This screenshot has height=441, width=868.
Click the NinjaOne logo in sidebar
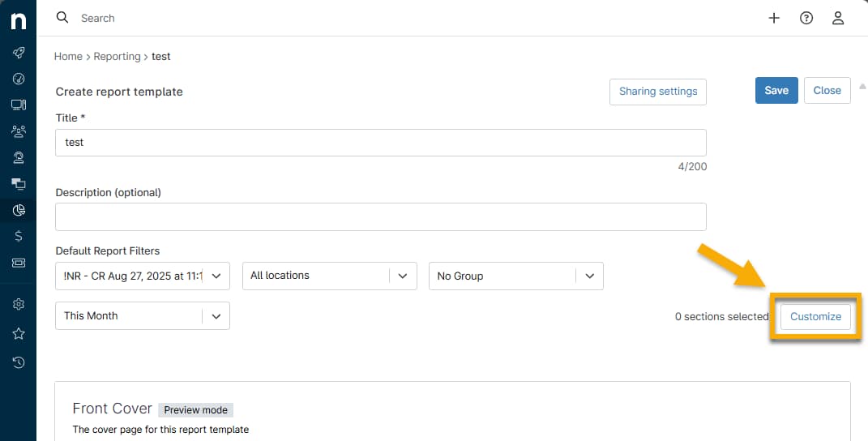click(18, 20)
